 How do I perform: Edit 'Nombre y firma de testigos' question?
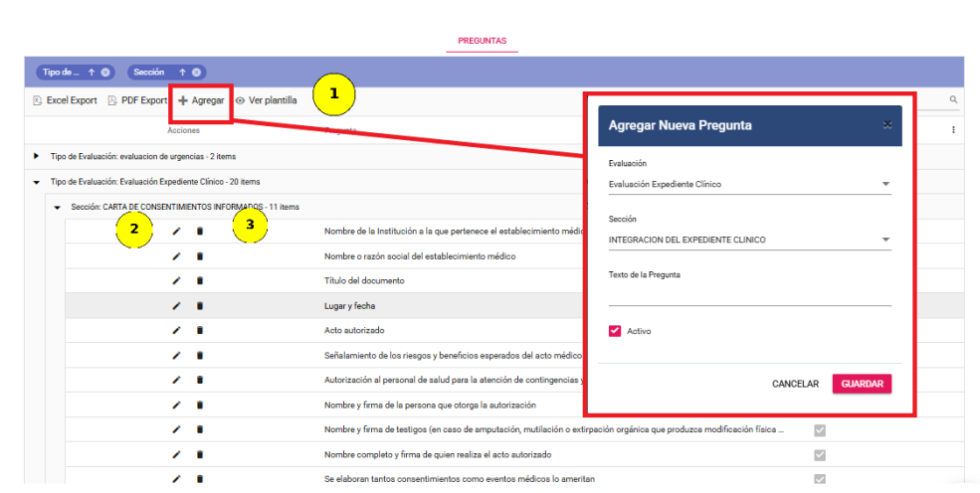click(176, 429)
